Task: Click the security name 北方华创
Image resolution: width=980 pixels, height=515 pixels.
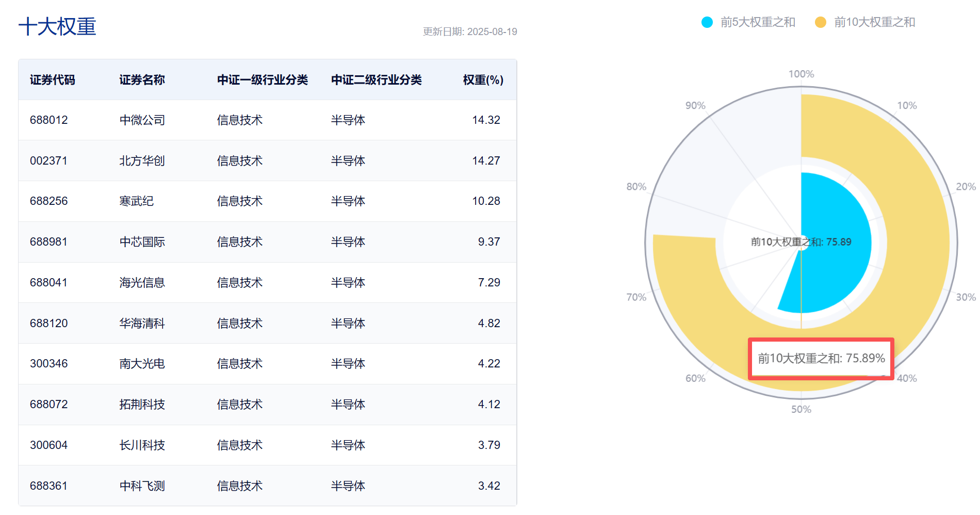Action: pyautogui.click(x=142, y=161)
